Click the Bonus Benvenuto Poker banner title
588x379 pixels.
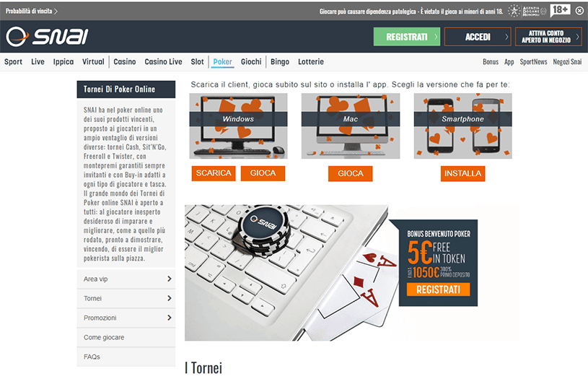[439, 234]
